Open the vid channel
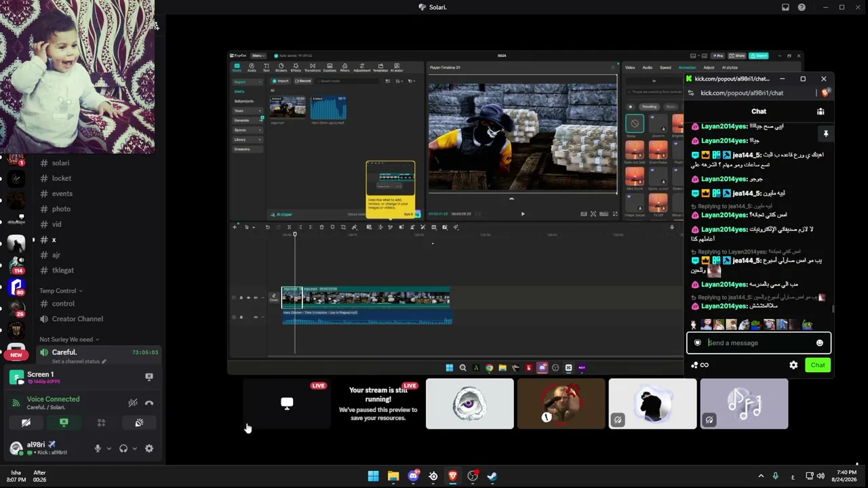The image size is (868, 488). click(x=56, y=224)
